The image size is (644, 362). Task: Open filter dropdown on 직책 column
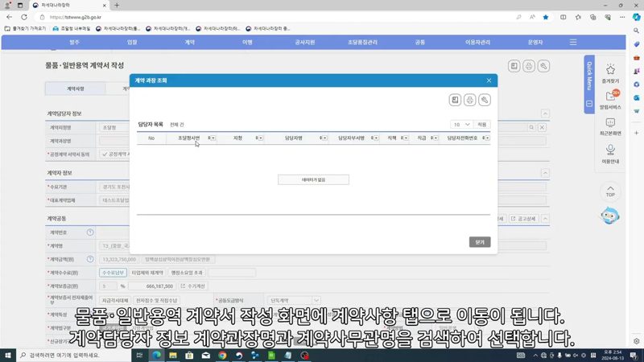[x=406, y=138]
